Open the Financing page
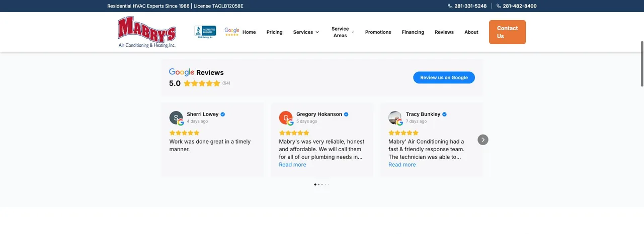 [413, 32]
